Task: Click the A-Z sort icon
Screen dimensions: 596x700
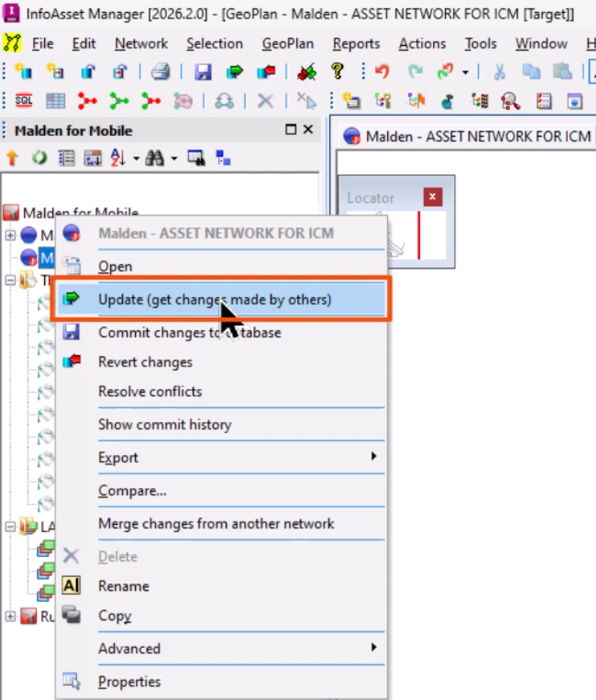Action: tap(118, 158)
